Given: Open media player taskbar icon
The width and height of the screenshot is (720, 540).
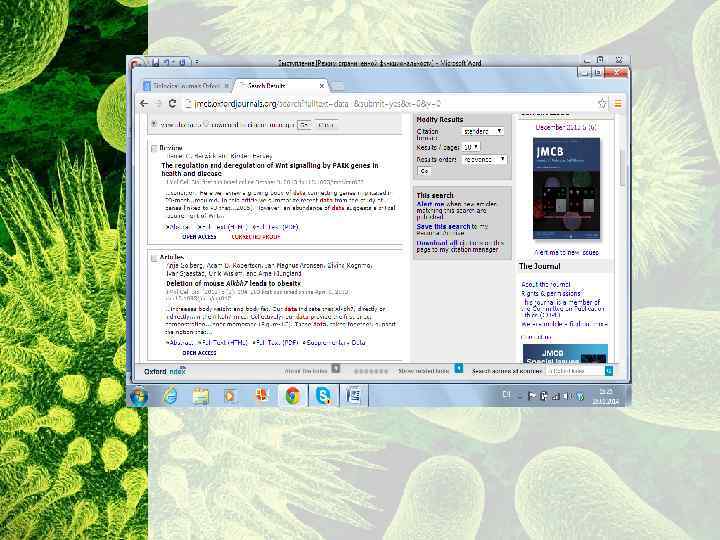Looking at the screenshot, I should [230, 395].
